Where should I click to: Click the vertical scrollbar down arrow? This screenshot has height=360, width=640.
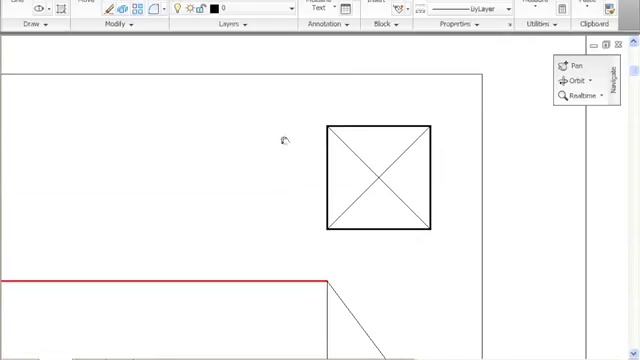(633, 353)
